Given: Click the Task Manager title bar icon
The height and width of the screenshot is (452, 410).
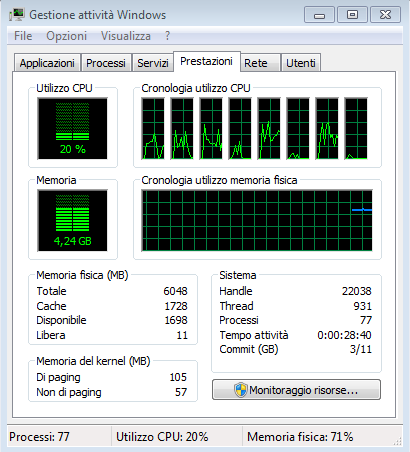Looking at the screenshot, I should click(17, 15).
